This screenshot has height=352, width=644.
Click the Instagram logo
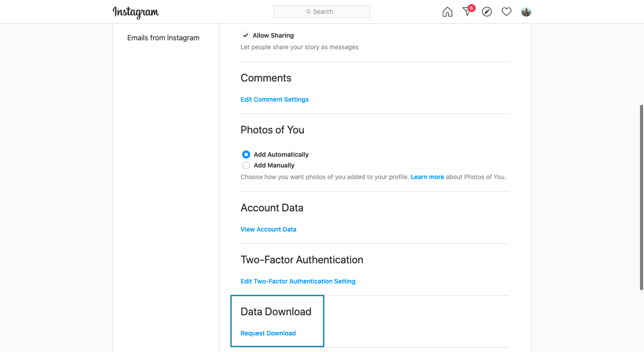coord(136,12)
